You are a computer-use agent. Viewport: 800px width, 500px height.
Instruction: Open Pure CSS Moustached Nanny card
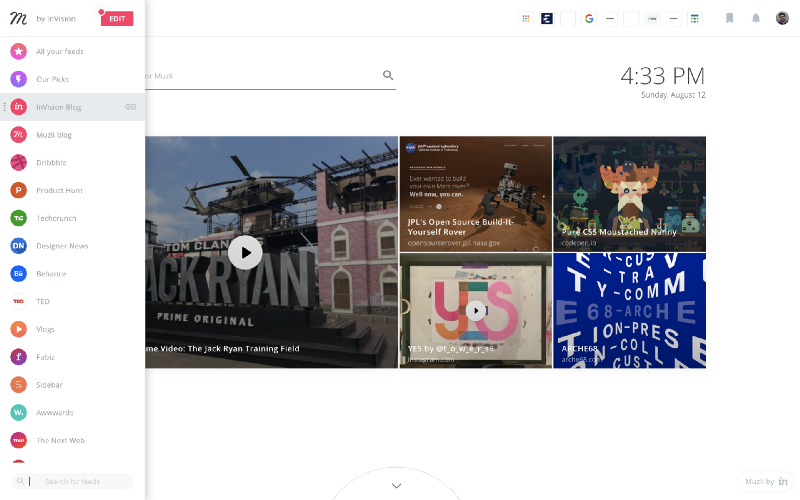point(630,194)
